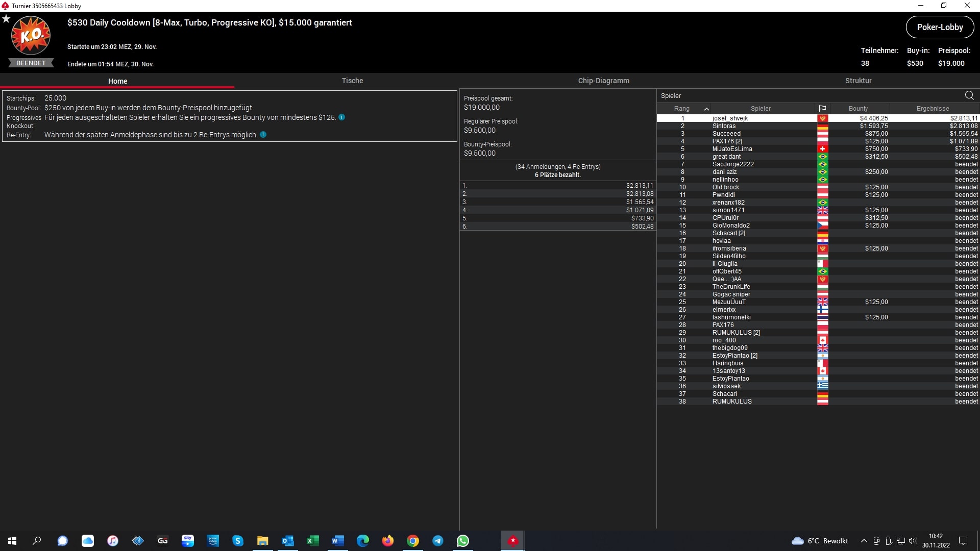980x551 pixels.
Task: Click the favorite star icon
Action: (x=6, y=19)
